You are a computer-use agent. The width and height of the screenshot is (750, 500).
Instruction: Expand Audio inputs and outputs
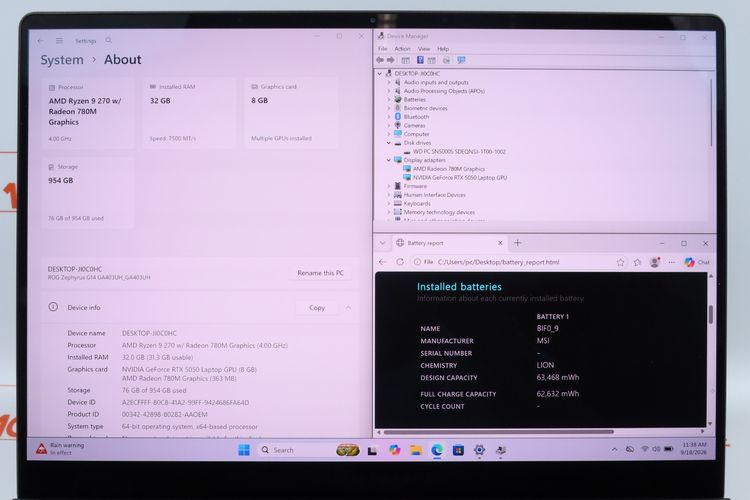pos(389,82)
